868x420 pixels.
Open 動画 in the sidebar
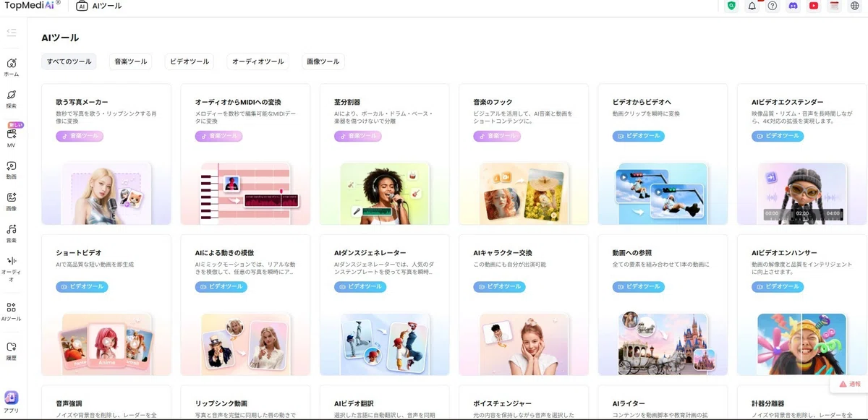point(12,170)
